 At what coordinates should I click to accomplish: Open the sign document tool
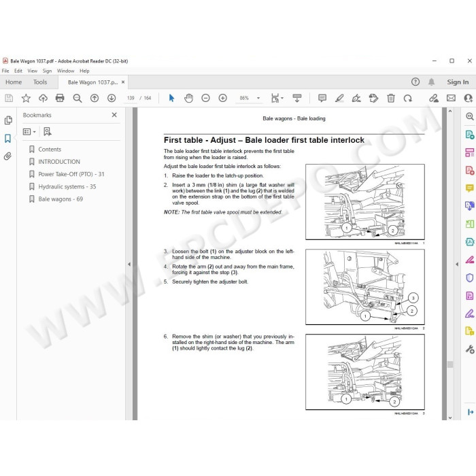[x=356, y=98]
